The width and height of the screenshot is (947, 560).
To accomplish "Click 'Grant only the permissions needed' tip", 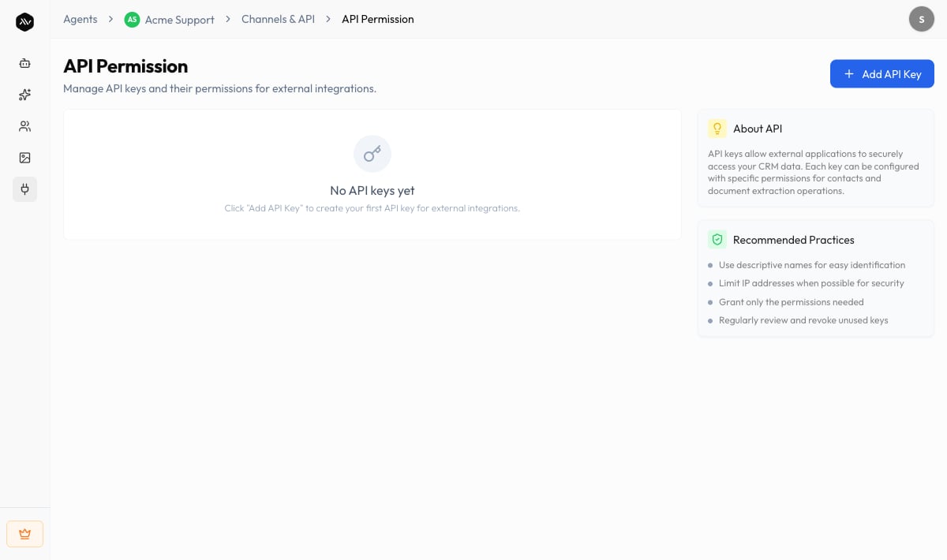I will 792,302.
